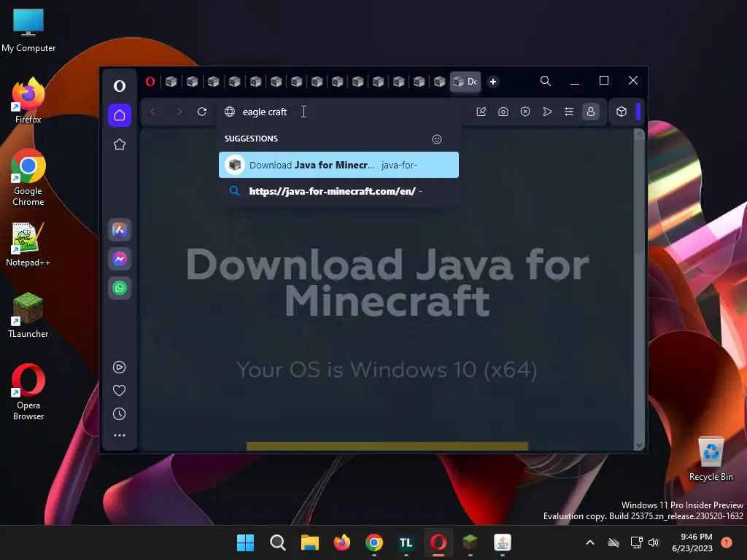Screen dimensions: 747x560
Task: Open the Pinboards heart icon in sidebar
Action: [x=119, y=391]
